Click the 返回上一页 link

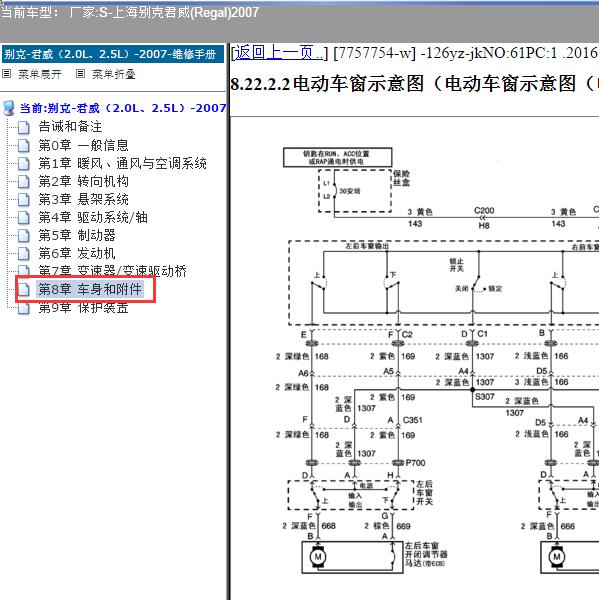[x=278, y=53]
